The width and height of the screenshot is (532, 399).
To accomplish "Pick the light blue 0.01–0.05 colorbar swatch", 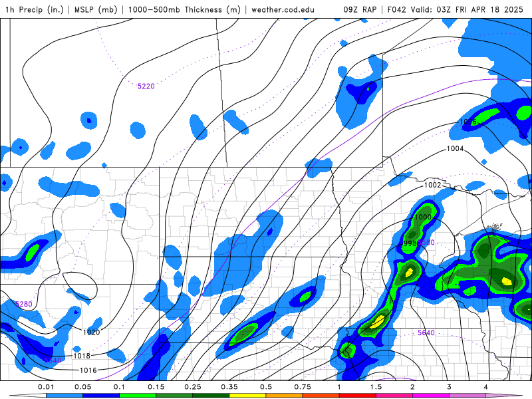I will coord(65,396).
